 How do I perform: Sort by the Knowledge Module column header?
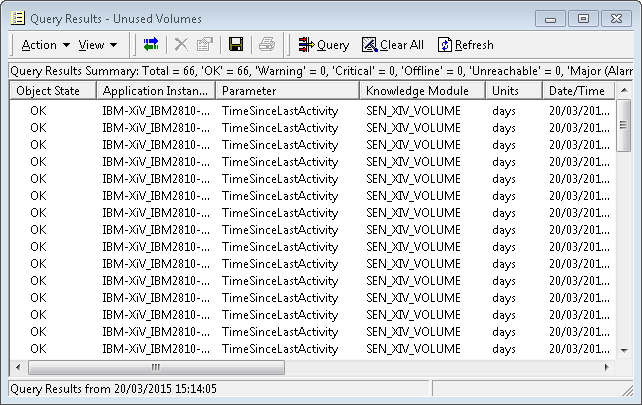pos(423,91)
